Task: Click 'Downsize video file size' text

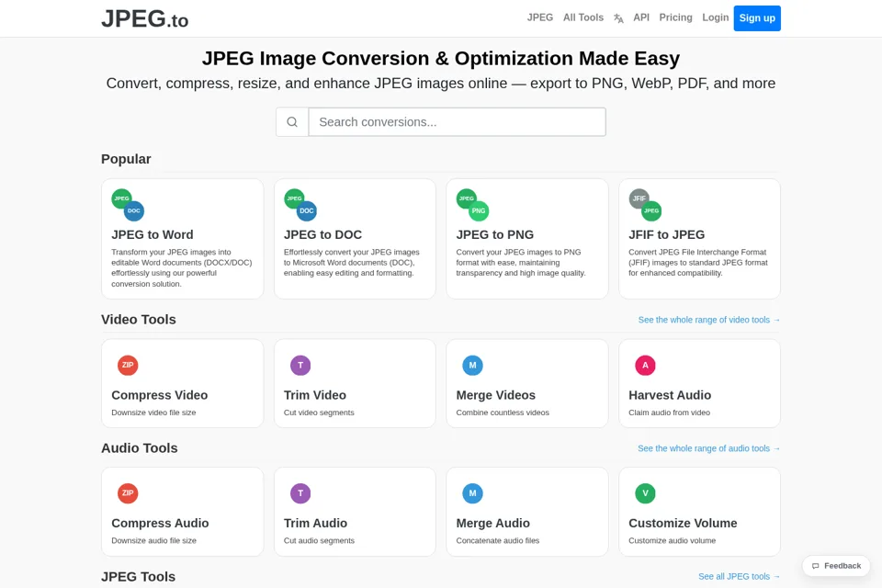Action: tap(153, 413)
